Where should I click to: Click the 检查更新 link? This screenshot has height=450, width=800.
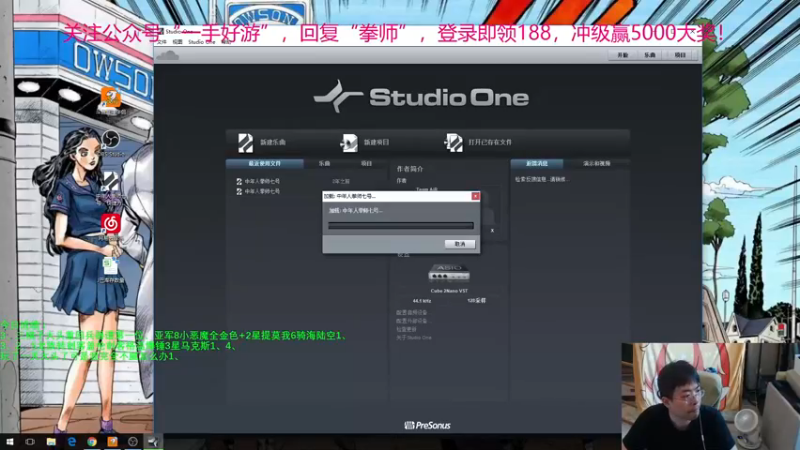click(x=406, y=330)
